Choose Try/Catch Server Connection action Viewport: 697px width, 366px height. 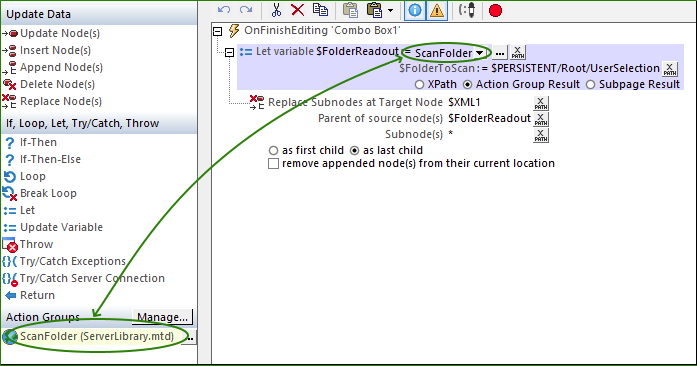[92, 278]
